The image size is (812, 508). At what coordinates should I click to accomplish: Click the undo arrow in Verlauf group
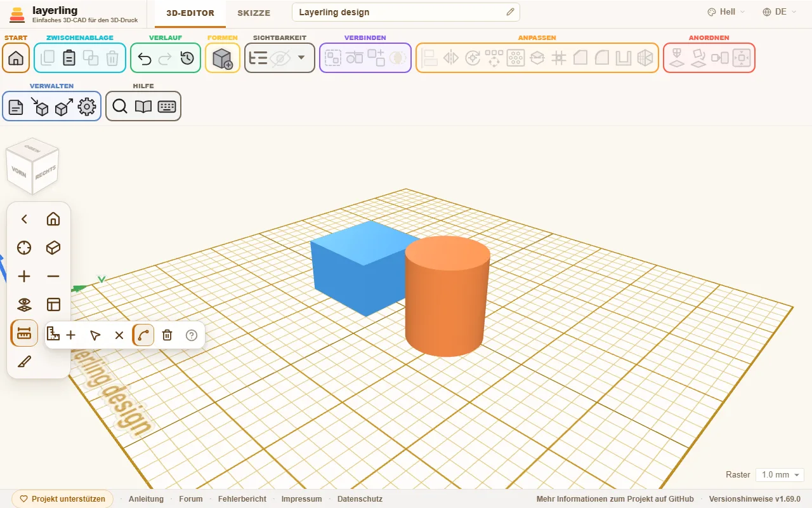tap(145, 58)
